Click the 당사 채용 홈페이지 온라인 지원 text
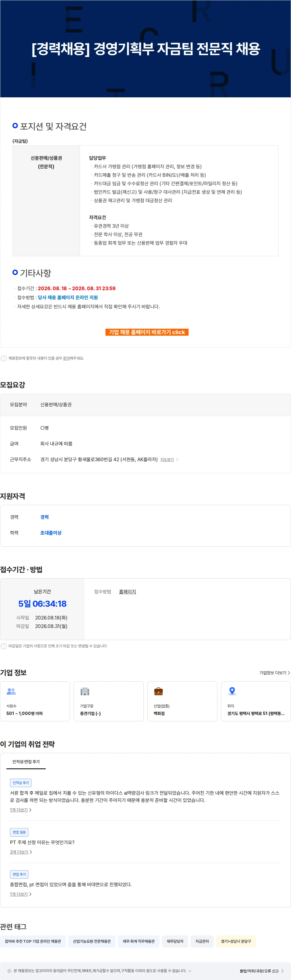291x980 pixels. point(68,297)
